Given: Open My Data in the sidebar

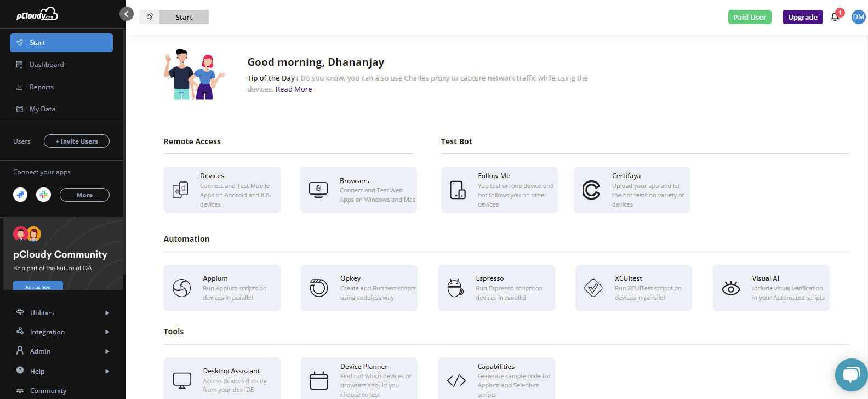Looking at the screenshot, I should (x=42, y=109).
